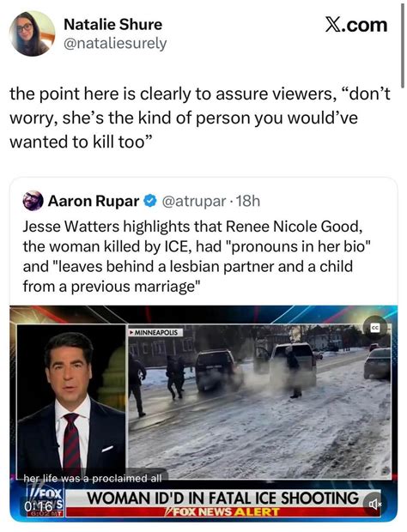Click the MINNEAPOLIS location tag in video
407x532 pixels.
click(x=155, y=333)
